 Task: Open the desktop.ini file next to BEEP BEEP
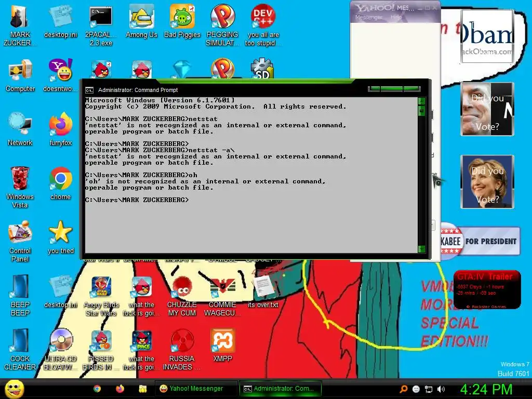(60, 292)
